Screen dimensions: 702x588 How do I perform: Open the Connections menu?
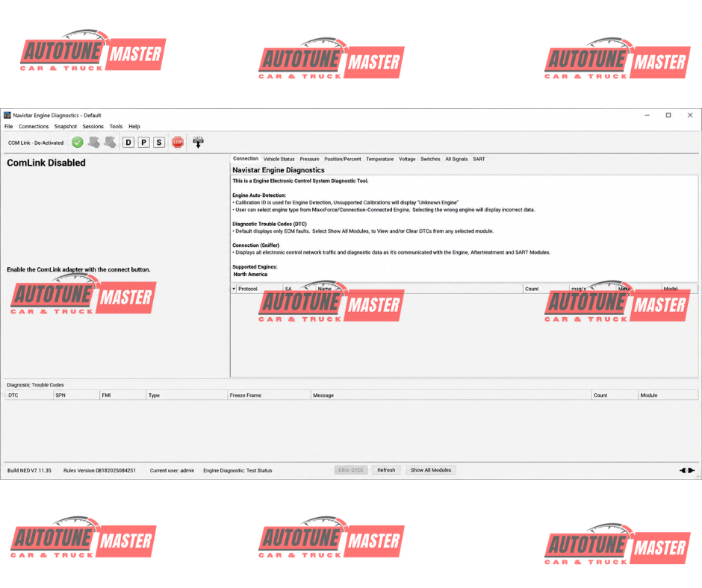[x=34, y=126]
